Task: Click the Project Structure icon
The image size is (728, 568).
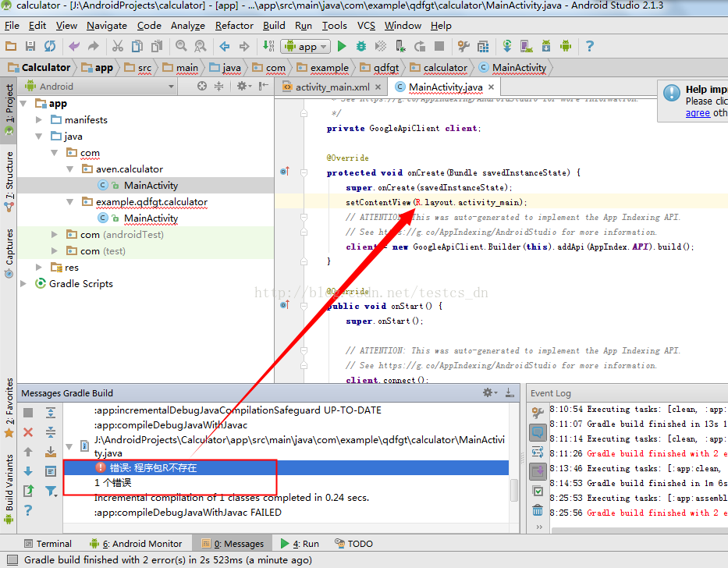Action: coord(483,46)
